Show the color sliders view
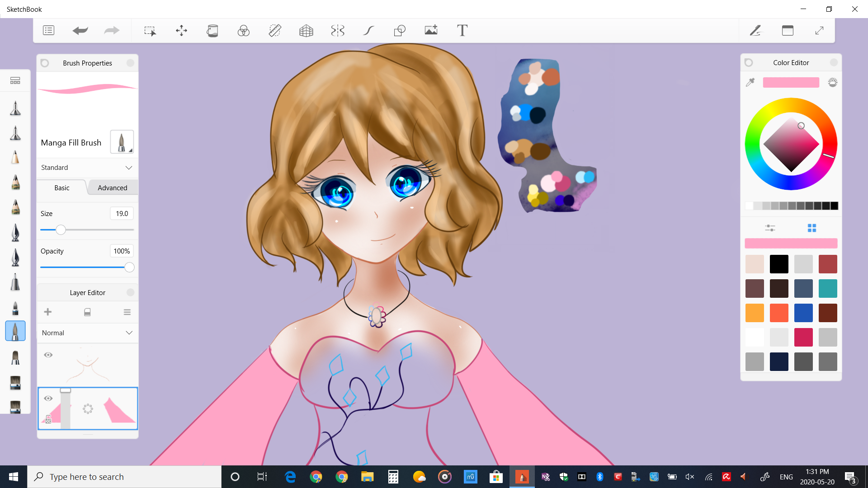The width and height of the screenshot is (868, 488). pos(770,228)
